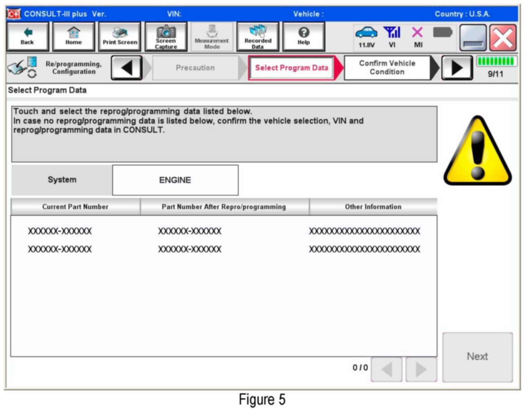The height and width of the screenshot is (416, 532).
Task: Click the Next button
Action: pyautogui.click(x=477, y=357)
